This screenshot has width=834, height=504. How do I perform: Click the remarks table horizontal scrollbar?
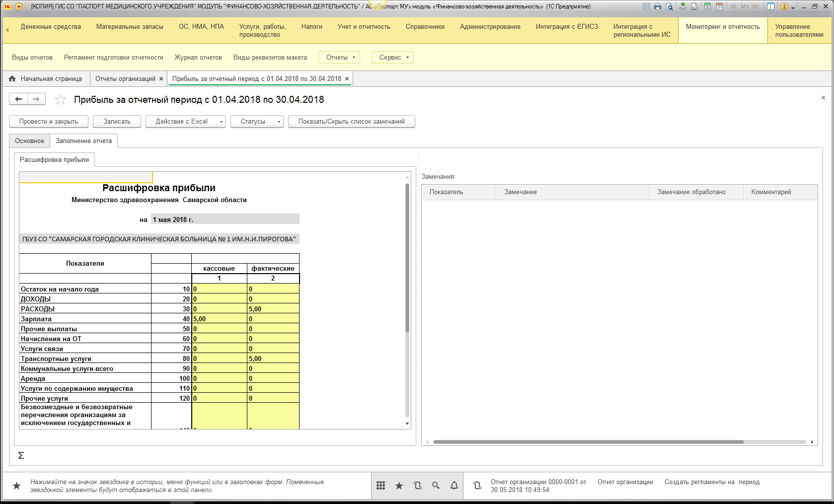(588, 442)
